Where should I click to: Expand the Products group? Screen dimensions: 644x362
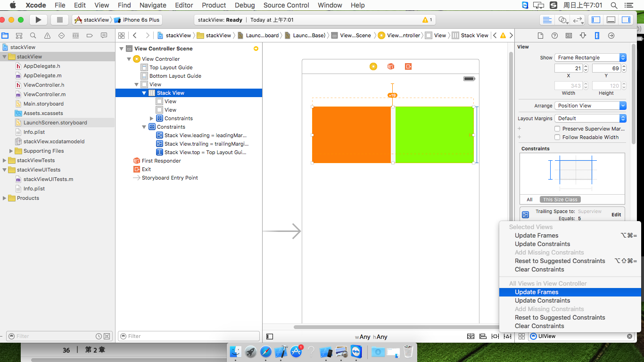5,198
